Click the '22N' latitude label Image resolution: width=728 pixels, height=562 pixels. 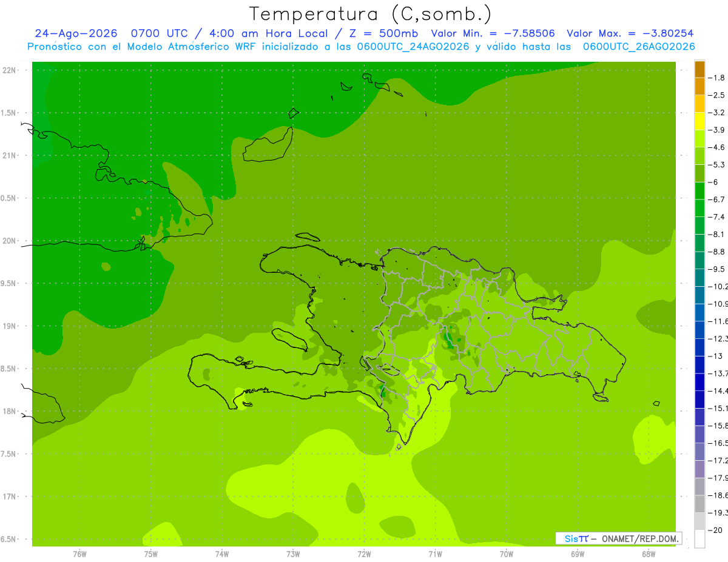pyautogui.click(x=9, y=70)
